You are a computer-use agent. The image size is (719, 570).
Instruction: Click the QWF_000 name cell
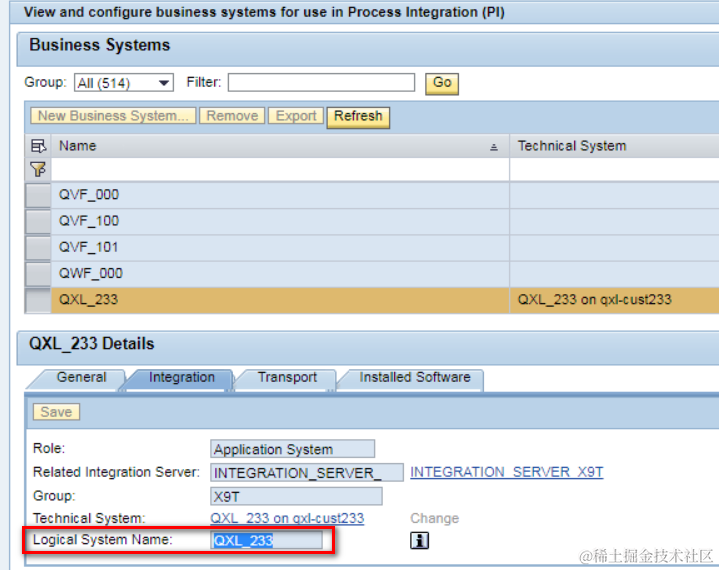[280, 274]
